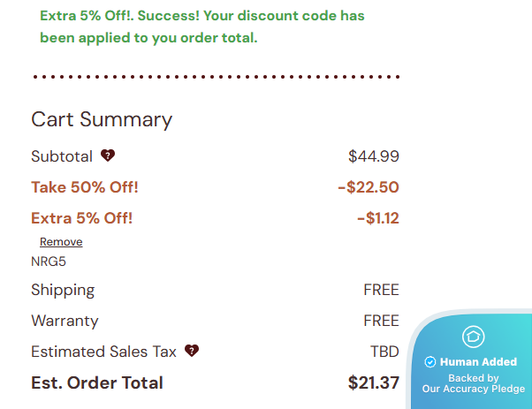Click the Warranty row label
Screen dimensions: 532x409
click(x=65, y=321)
